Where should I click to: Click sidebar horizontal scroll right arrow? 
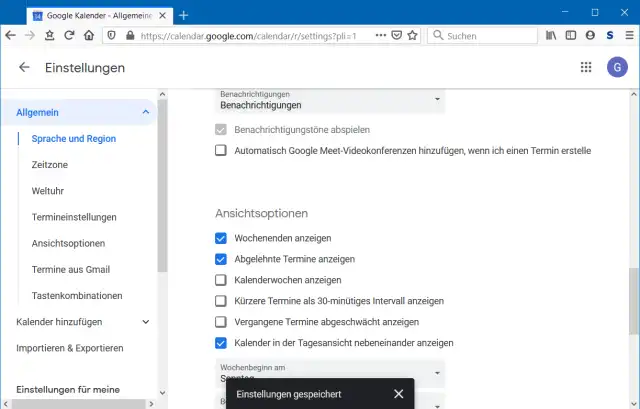click(151, 404)
